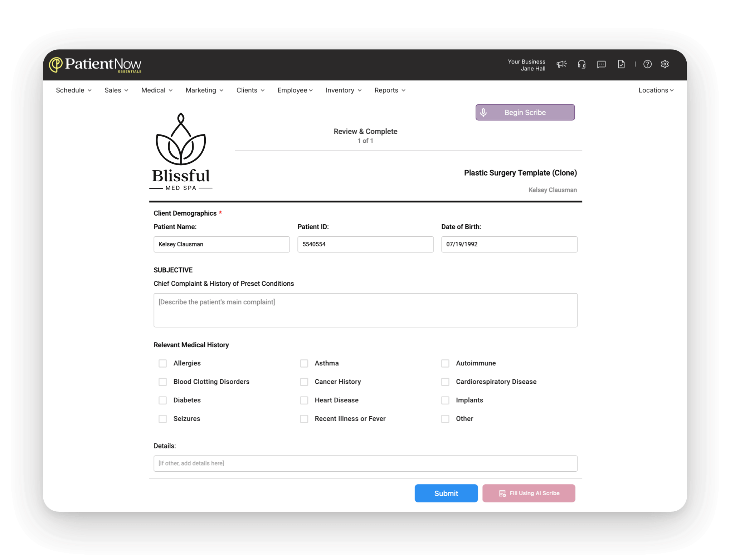Open the settings gear icon
730x560 pixels.
coord(665,64)
